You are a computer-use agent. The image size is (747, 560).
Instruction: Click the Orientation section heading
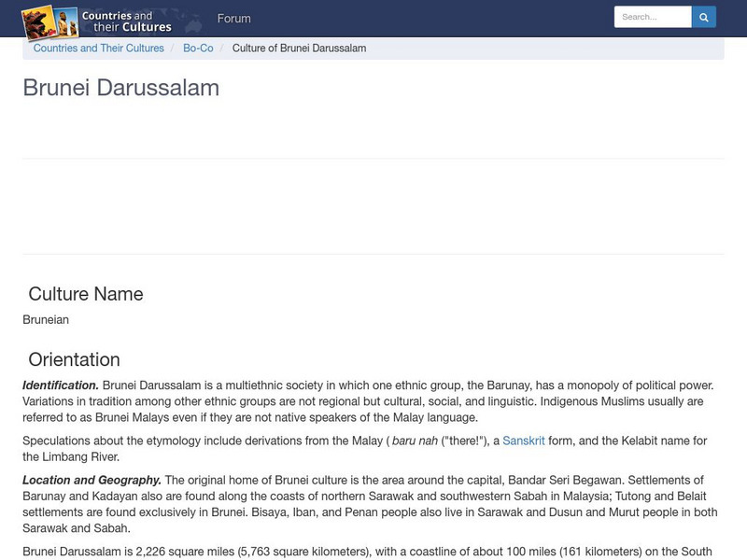point(75,359)
